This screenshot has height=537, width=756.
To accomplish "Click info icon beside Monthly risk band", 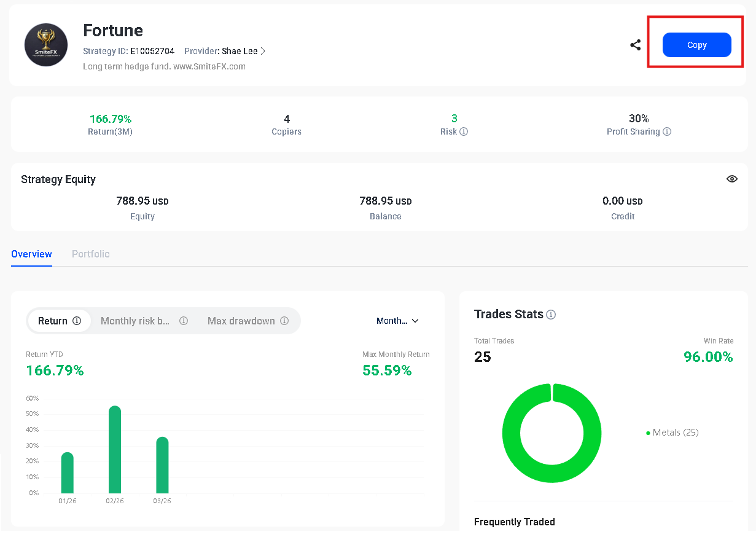I will point(183,321).
